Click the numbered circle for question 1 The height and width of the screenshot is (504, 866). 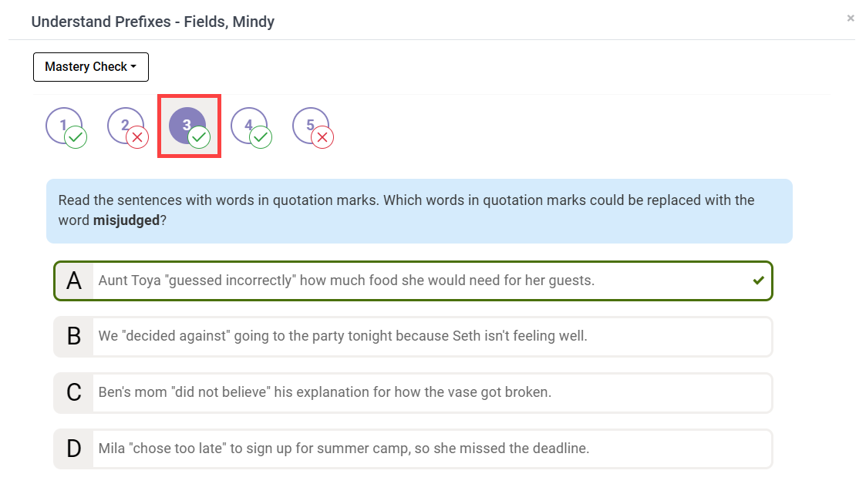click(65, 125)
